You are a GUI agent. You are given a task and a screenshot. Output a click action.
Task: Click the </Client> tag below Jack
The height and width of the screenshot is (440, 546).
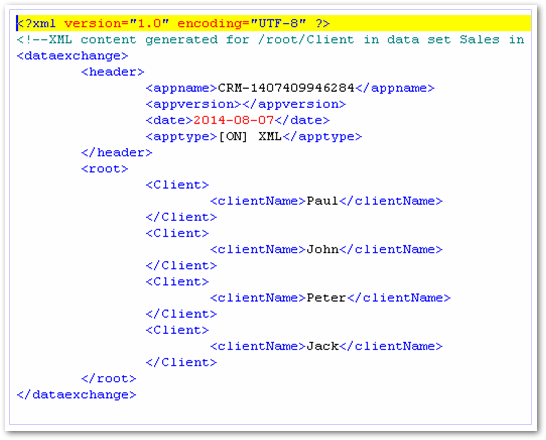[x=181, y=362]
